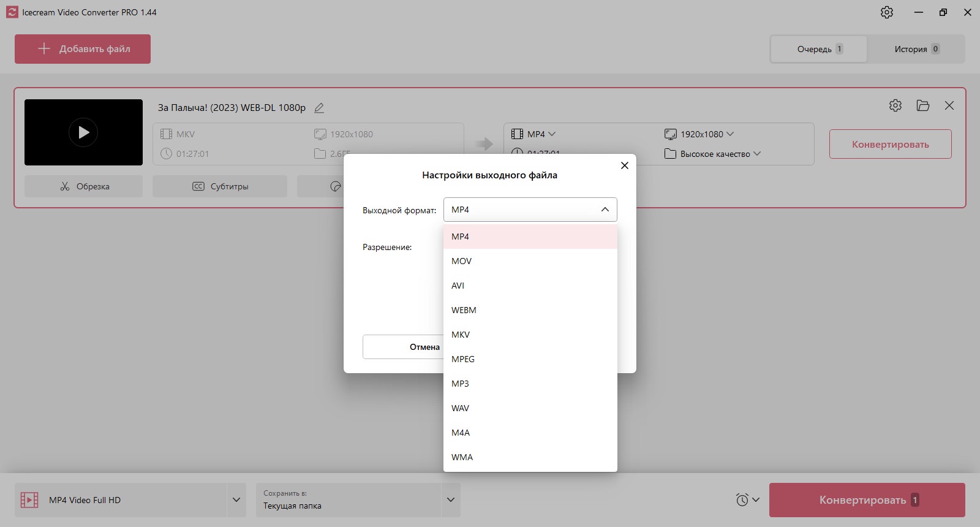Remove the file with the X icon

click(949, 105)
